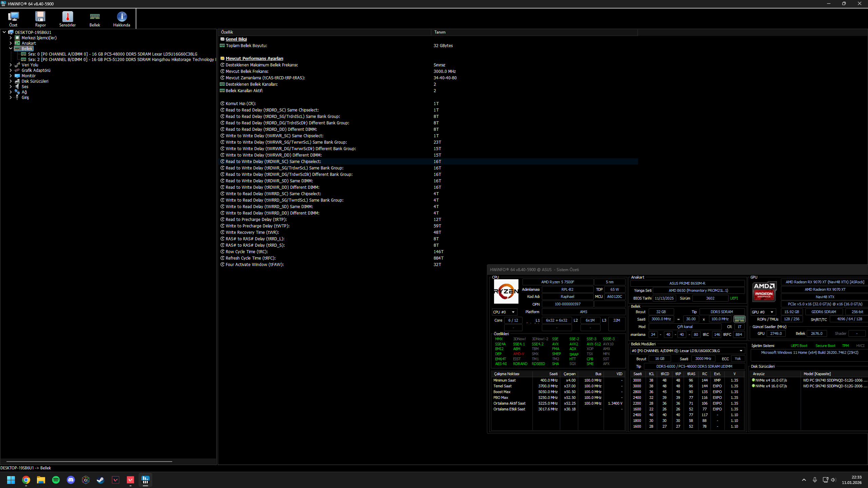Expand the Giriş tree node
Viewport: 868px width, 488px height.
pos(11,97)
